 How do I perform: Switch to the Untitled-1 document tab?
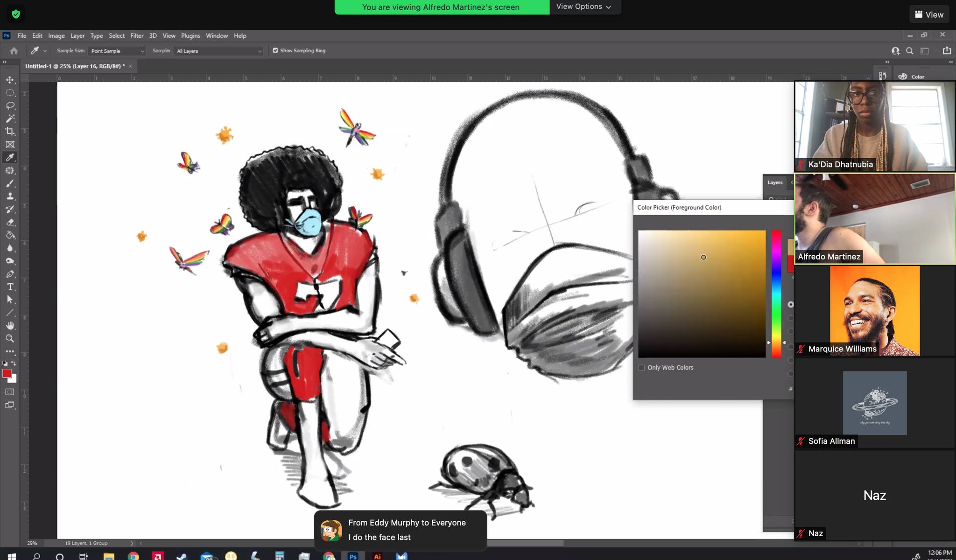point(75,66)
